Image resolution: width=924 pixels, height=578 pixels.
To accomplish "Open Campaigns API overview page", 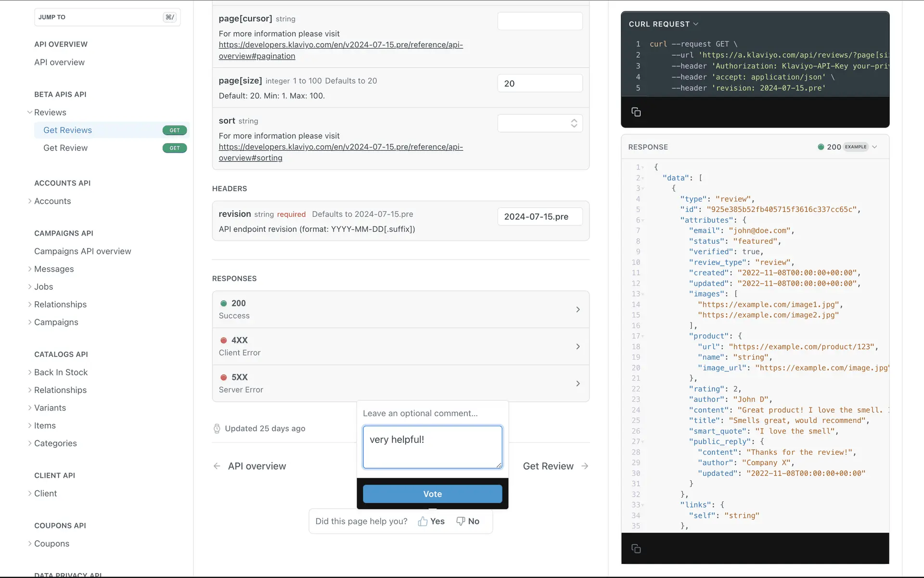I will pos(82,251).
